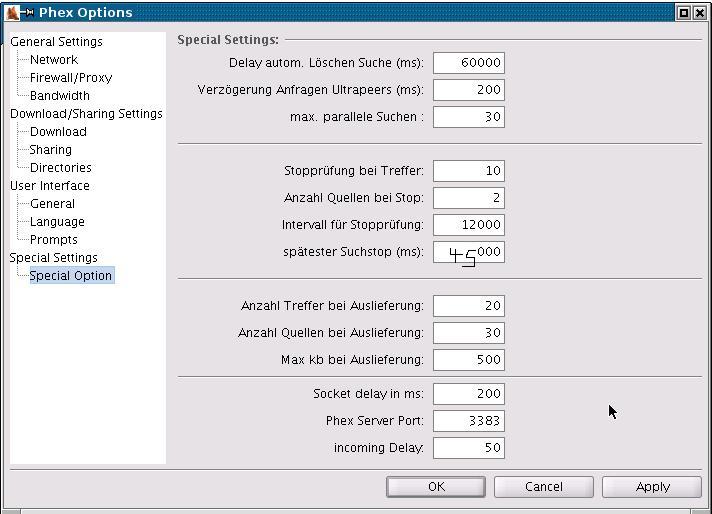Click max. parallele Suchen field

[x=469, y=117]
